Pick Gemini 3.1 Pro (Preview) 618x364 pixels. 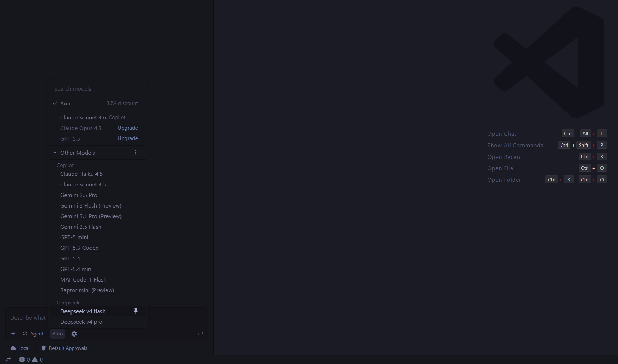(98, 216)
